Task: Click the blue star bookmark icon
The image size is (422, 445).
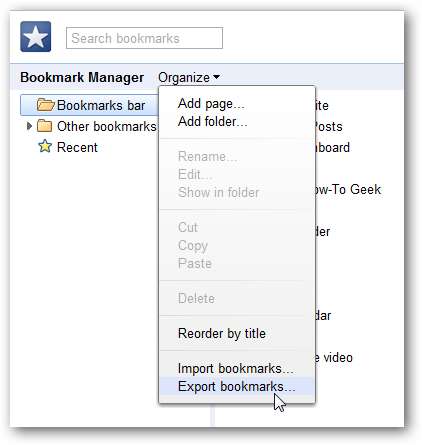Action: [36, 37]
